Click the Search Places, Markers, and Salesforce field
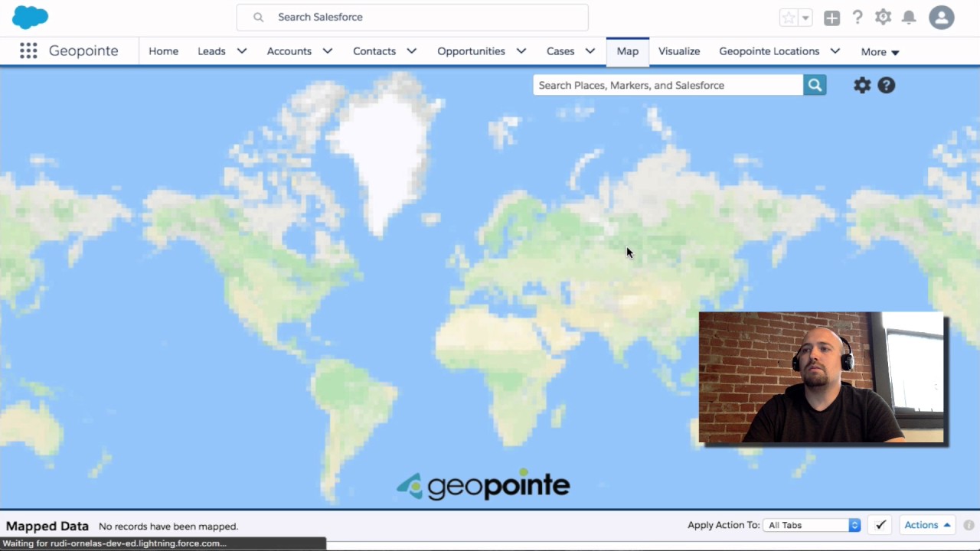 point(668,85)
